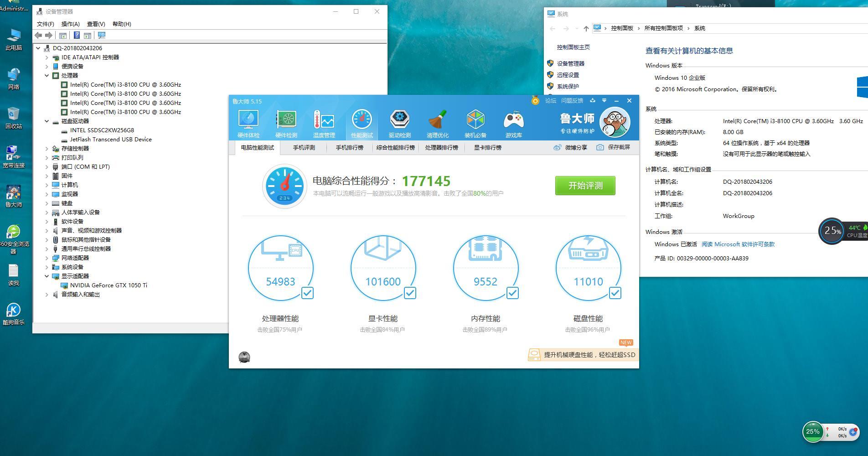868x456 pixels.
Task: Expand the 存储控制器 node
Action: pyautogui.click(x=46, y=148)
